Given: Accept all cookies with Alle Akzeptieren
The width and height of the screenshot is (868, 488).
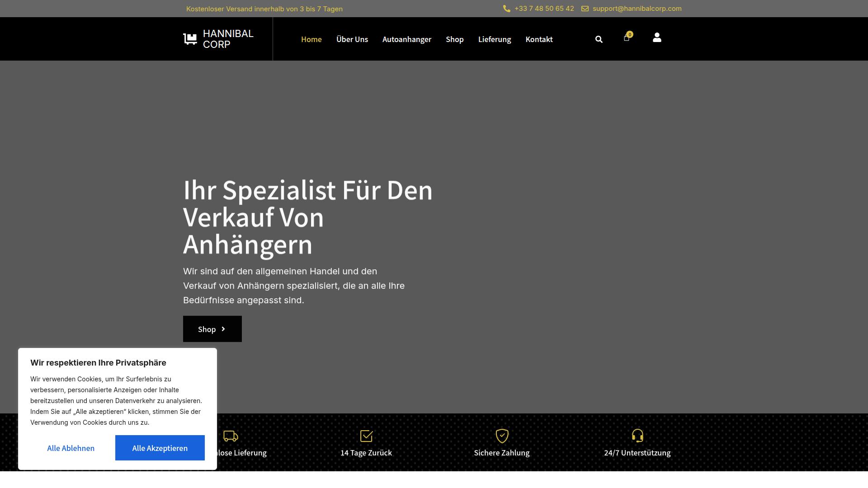Looking at the screenshot, I should pyautogui.click(x=160, y=448).
